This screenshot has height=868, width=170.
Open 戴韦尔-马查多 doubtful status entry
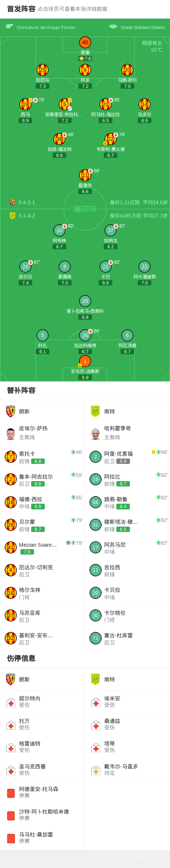coord(127,770)
